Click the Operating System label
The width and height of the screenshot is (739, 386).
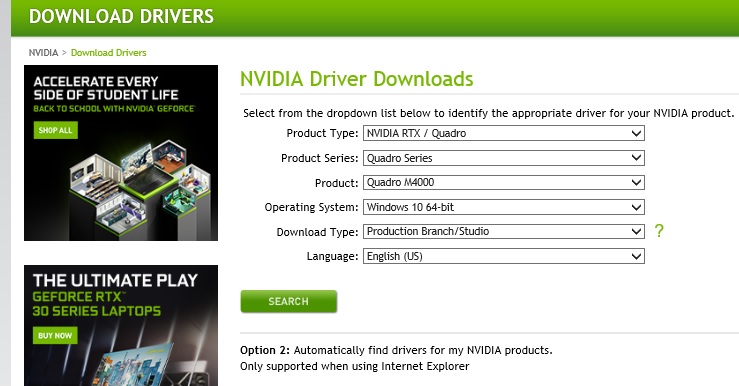pyautogui.click(x=312, y=207)
